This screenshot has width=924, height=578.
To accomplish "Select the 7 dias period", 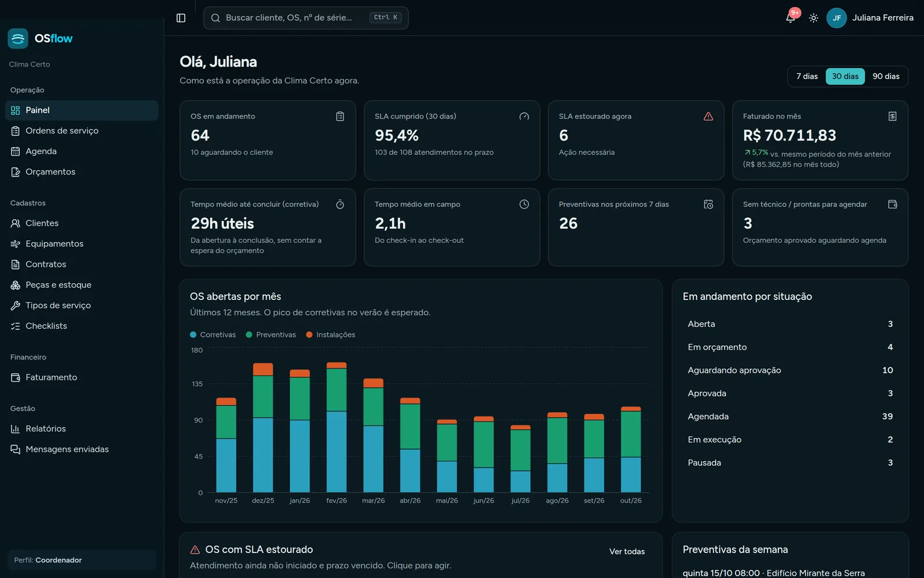I will (807, 76).
